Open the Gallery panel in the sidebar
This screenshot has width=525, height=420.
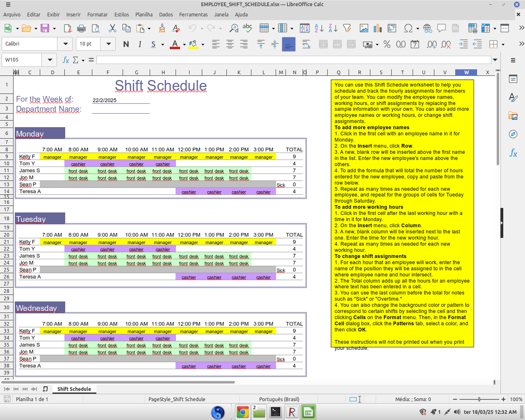513,116
